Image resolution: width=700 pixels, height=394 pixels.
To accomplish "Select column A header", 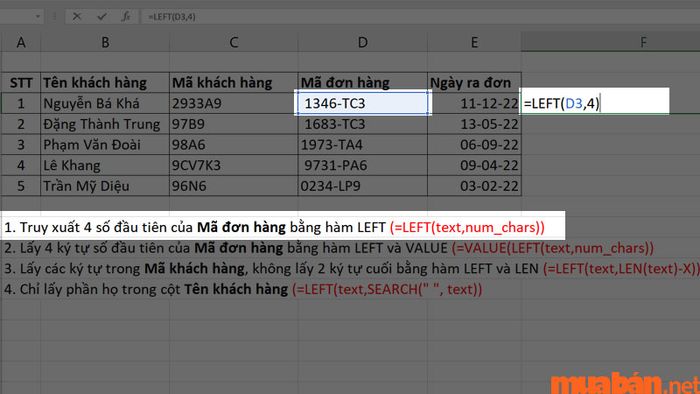I will [x=21, y=42].
